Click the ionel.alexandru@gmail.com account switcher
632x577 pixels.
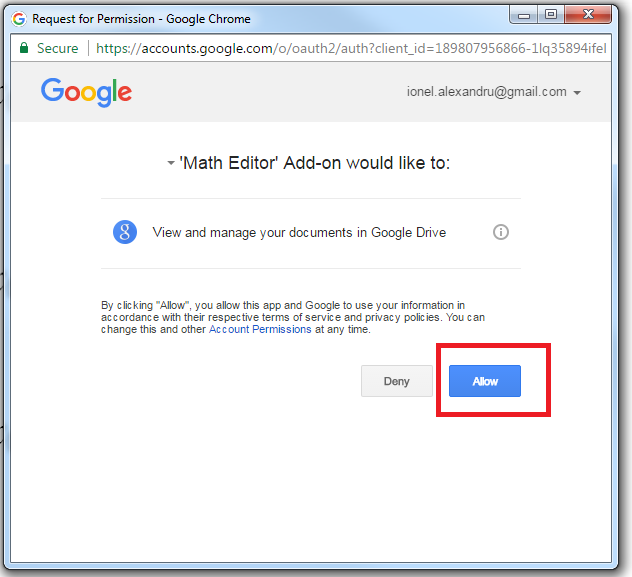click(x=486, y=92)
